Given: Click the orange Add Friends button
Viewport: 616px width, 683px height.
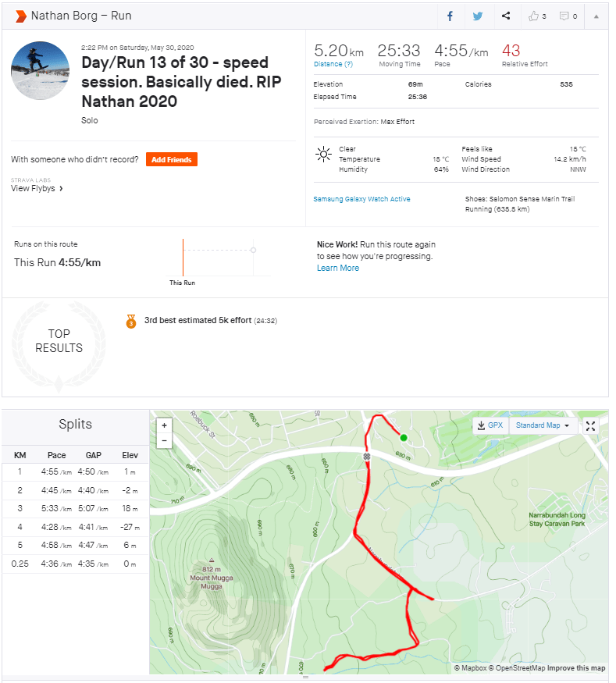Looking at the screenshot, I should point(172,159).
